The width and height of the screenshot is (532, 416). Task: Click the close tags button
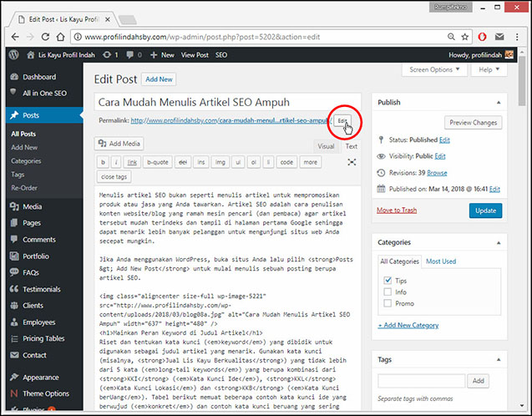pos(114,177)
